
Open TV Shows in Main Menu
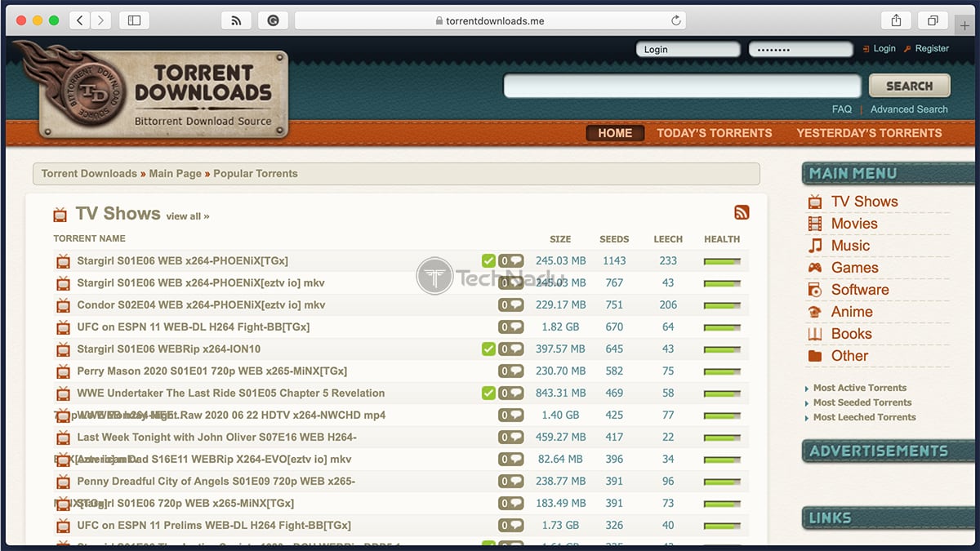coord(864,202)
